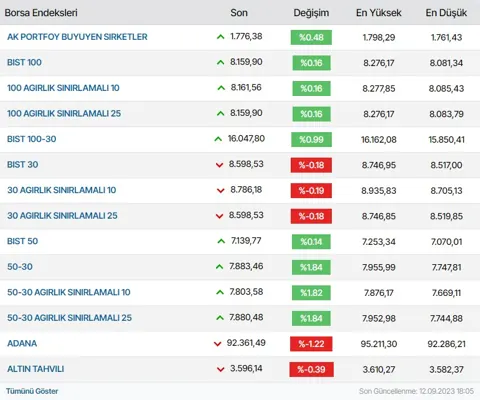
Task: Open 50-30 AGIRLIK SINIRLAMALI 25 link
Action: tap(69, 318)
